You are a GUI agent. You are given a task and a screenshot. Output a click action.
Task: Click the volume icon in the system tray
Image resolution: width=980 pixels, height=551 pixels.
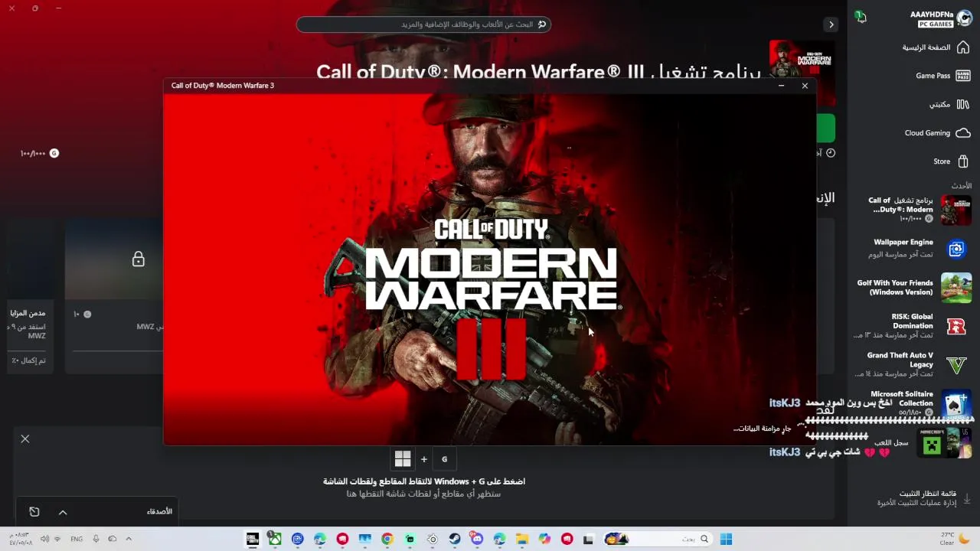pos(44,539)
